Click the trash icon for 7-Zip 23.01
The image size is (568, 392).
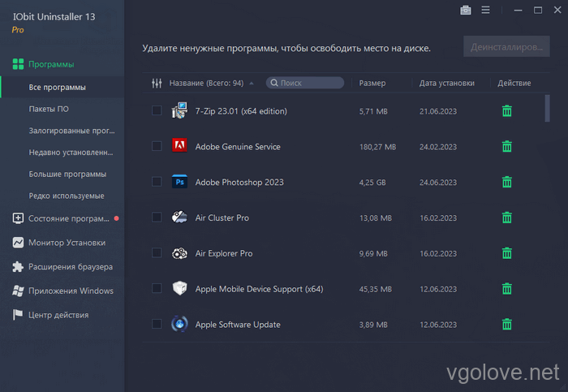(507, 111)
